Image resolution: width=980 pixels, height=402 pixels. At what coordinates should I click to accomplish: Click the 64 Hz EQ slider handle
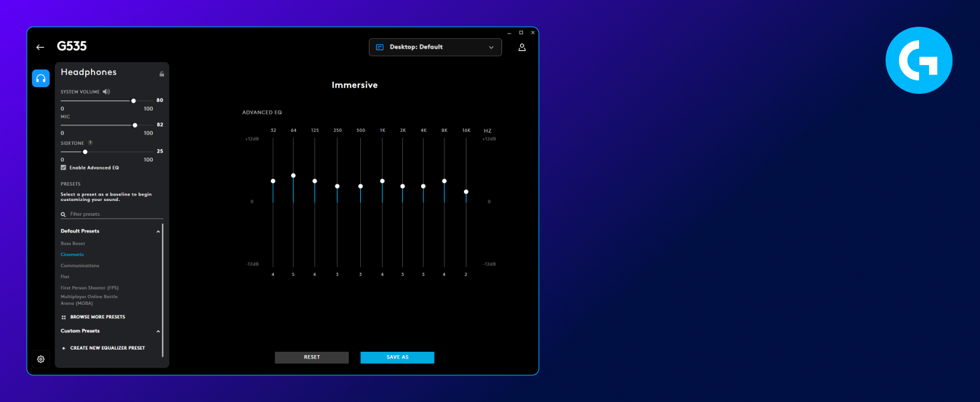click(293, 176)
